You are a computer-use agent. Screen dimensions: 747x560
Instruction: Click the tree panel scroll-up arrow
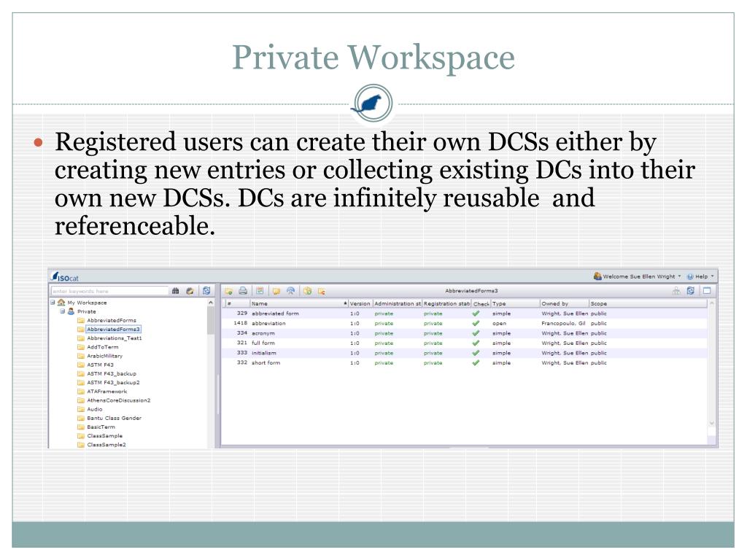coord(211,303)
